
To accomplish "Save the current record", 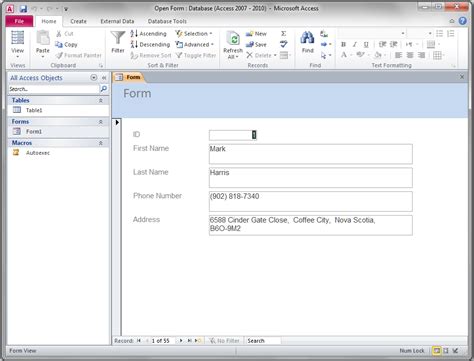I will coord(256,44).
